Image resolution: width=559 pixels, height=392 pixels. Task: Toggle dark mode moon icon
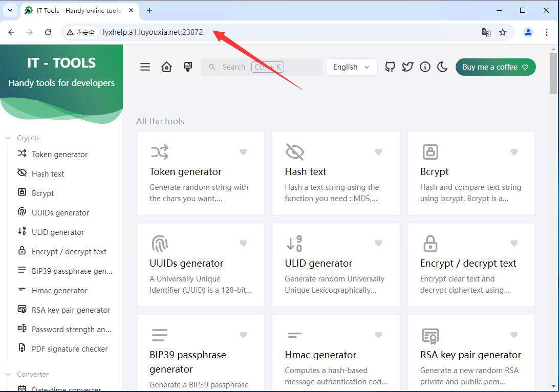442,67
